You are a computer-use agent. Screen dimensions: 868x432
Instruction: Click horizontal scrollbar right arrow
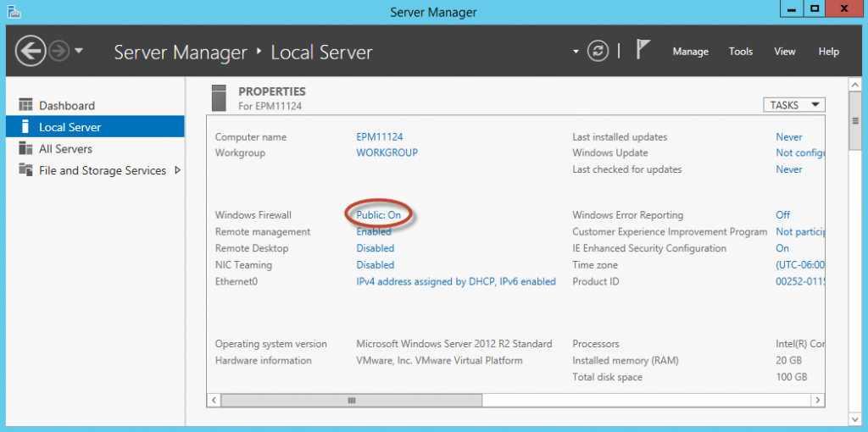pyautogui.click(x=818, y=399)
